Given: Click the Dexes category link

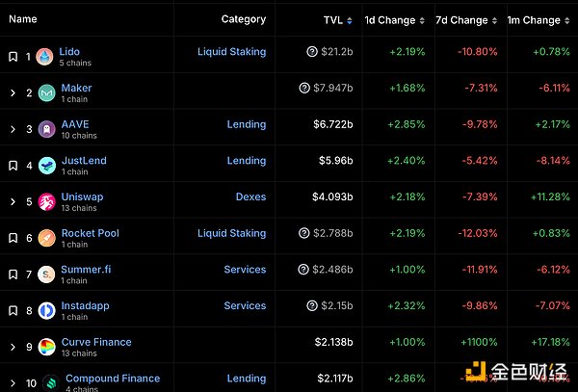Looking at the screenshot, I should [x=250, y=197].
